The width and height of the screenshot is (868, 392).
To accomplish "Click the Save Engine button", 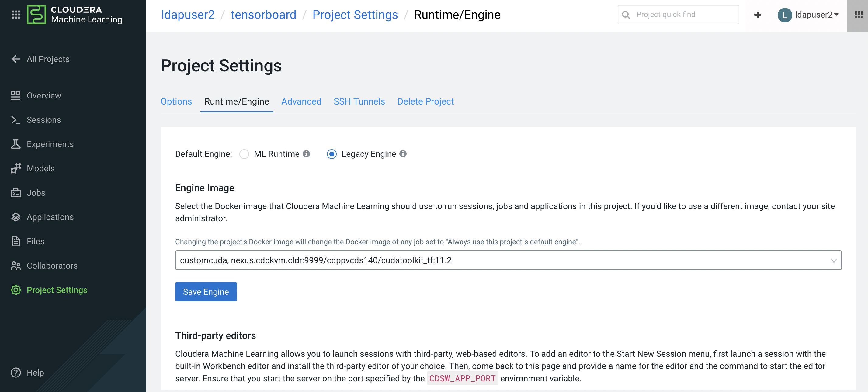I will pyautogui.click(x=206, y=292).
